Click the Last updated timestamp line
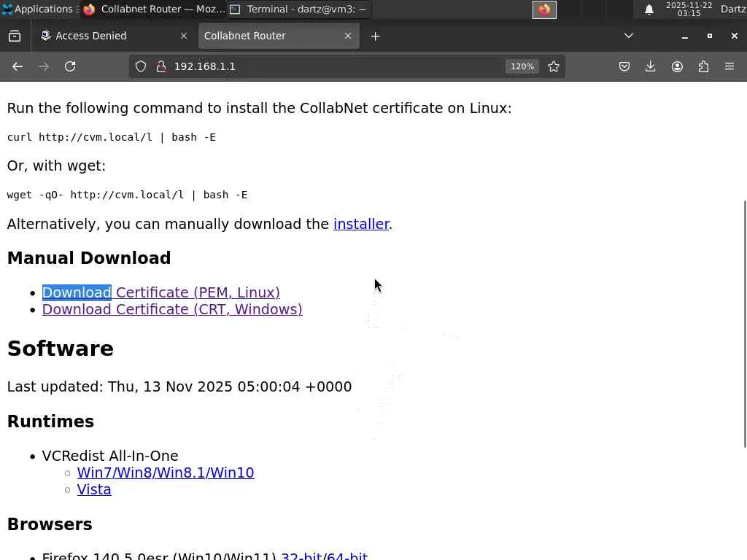747x560 pixels. point(179,386)
